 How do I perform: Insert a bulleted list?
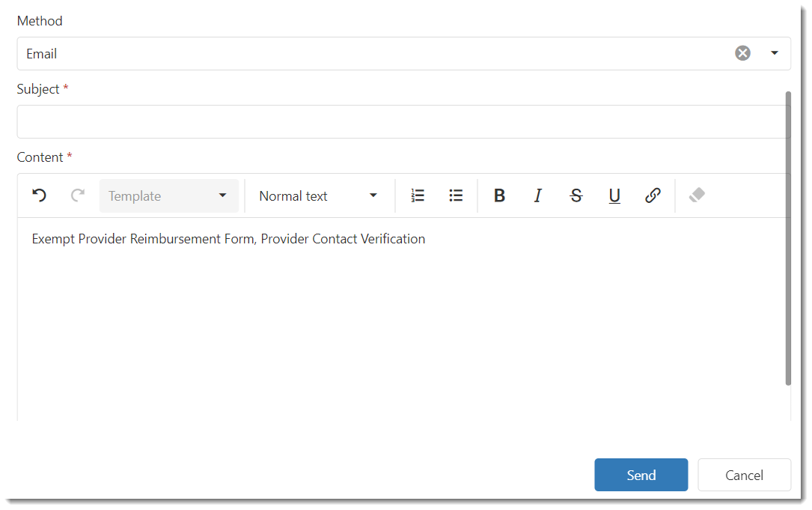click(456, 195)
